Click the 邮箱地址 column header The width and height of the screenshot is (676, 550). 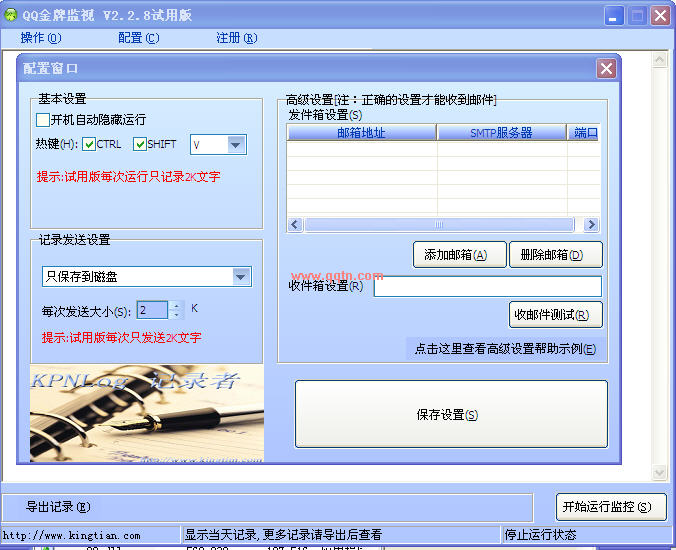pyautogui.click(x=361, y=133)
